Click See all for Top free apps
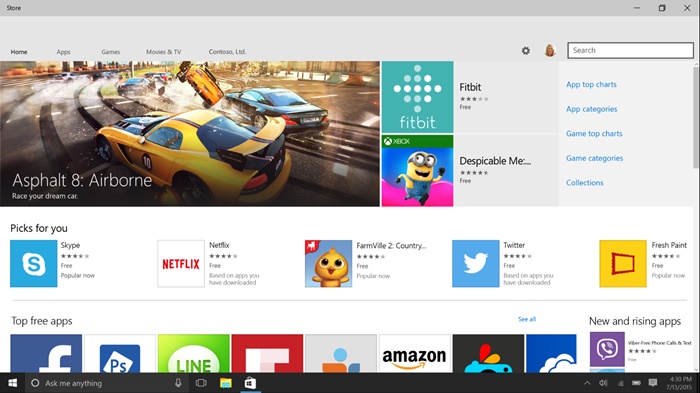Screen dimensions: 700x393 [527, 319]
